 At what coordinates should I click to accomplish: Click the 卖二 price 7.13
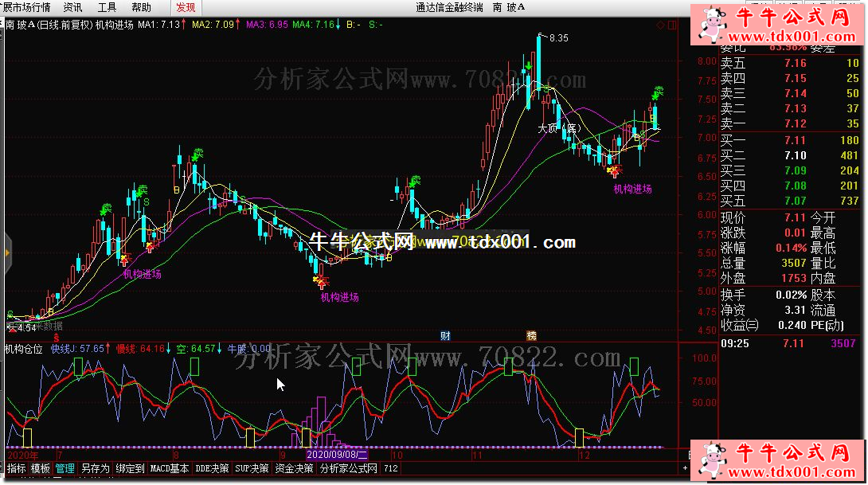pyautogui.click(x=795, y=108)
